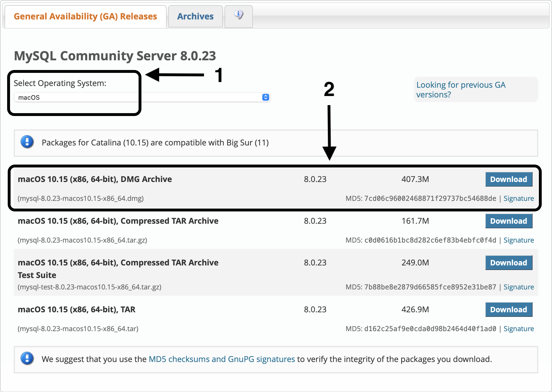
Task: Click filename mysql-test-8.0.23-macos10.15-x86_64.tar.gz
Action: click(89, 287)
